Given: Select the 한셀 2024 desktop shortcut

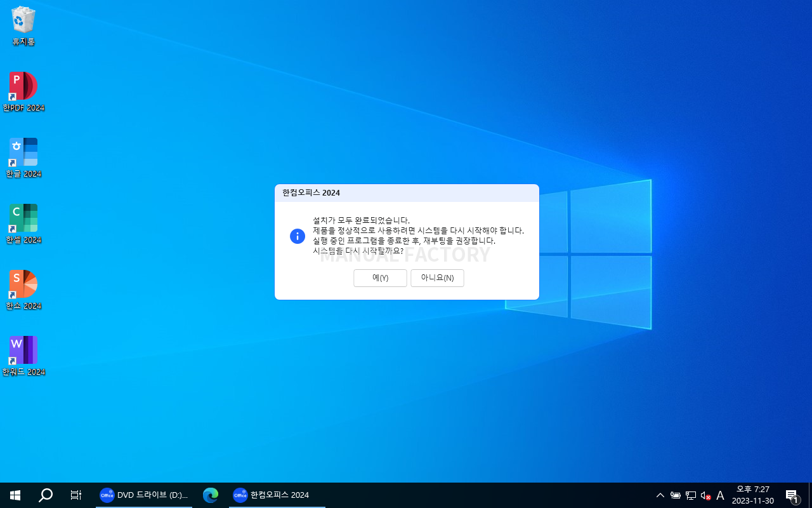Looking at the screenshot, I should pyautogui.click(x=23, y=224).
